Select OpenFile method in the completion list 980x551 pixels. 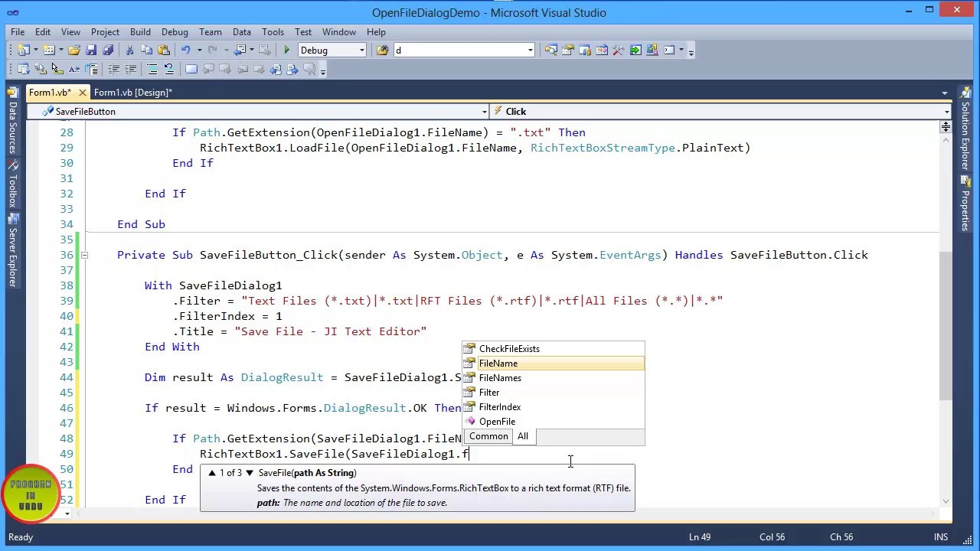pos(554,422)
